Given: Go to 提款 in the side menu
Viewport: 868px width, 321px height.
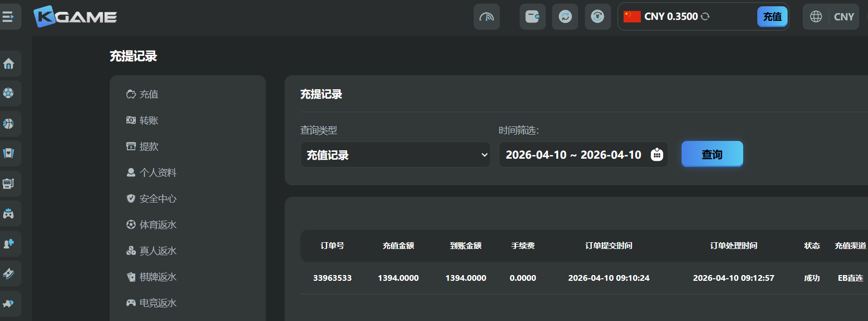Looking at the screenshot, I should 148,147.
